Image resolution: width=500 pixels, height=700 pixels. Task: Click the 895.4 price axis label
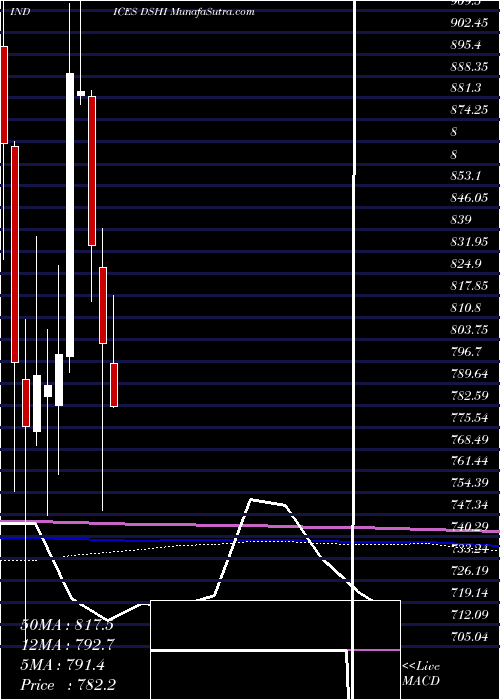466,44
